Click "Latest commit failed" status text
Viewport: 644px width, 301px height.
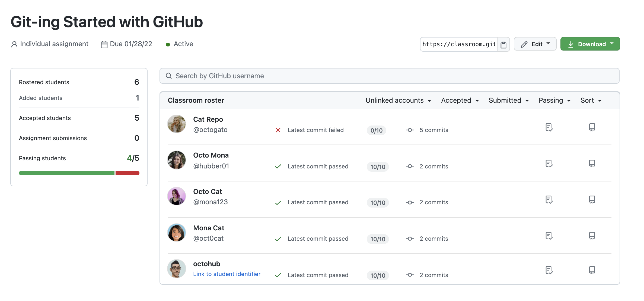click(x=316, y=130)
